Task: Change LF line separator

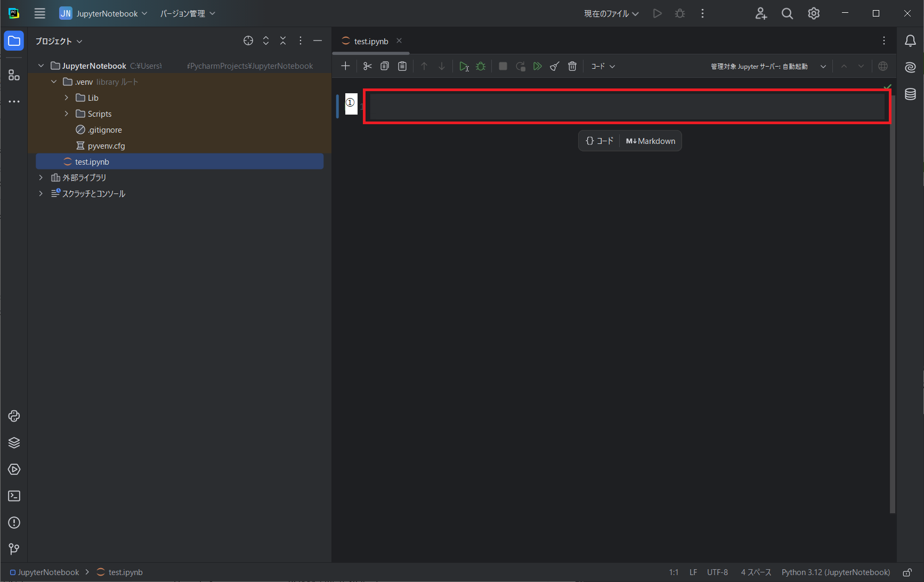Action: click(x=693, y=572)
